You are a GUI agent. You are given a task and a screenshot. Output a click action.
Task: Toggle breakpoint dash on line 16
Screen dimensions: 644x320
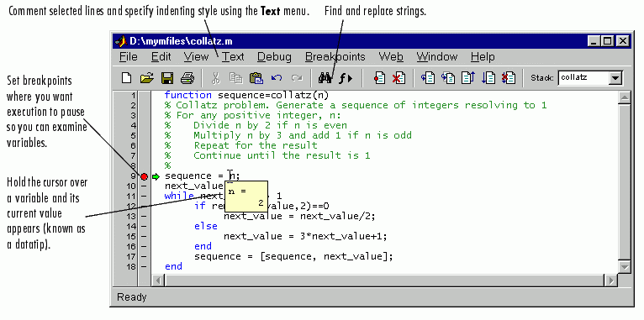tap(144, 247)
